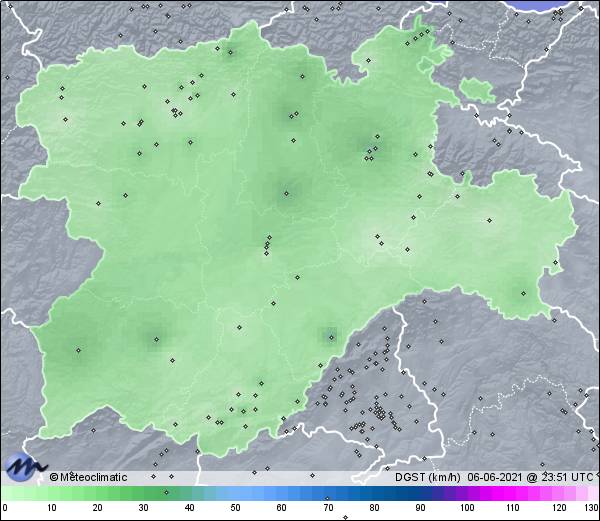600x521 pixels.
Task: Click the 20 label on the scale
Action: pos(98,508)
